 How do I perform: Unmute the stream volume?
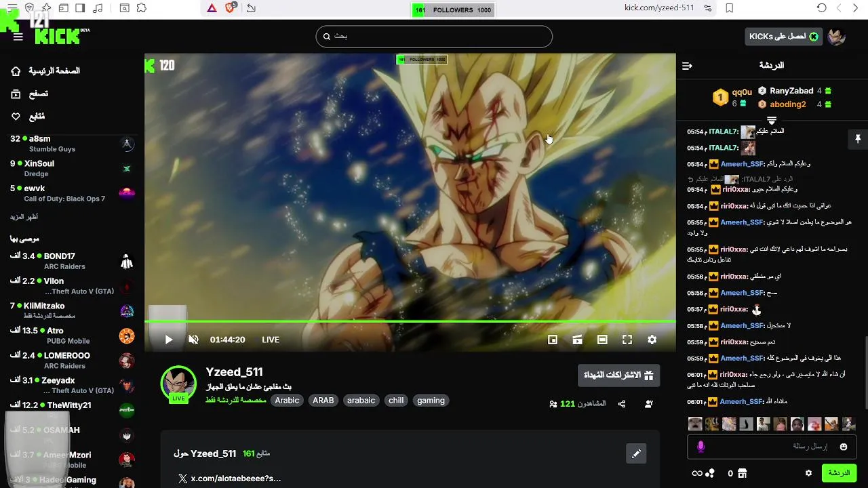pyautogui.click(x=193, y=340)
